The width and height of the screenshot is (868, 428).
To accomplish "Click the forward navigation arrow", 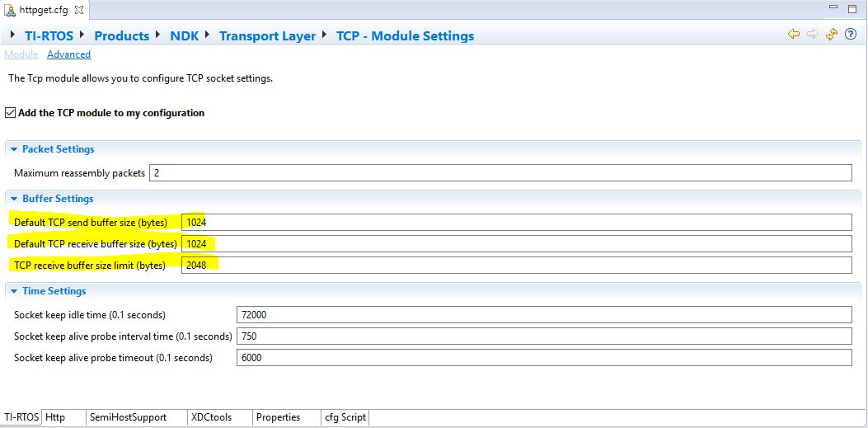I will click(x=812, y=34).
